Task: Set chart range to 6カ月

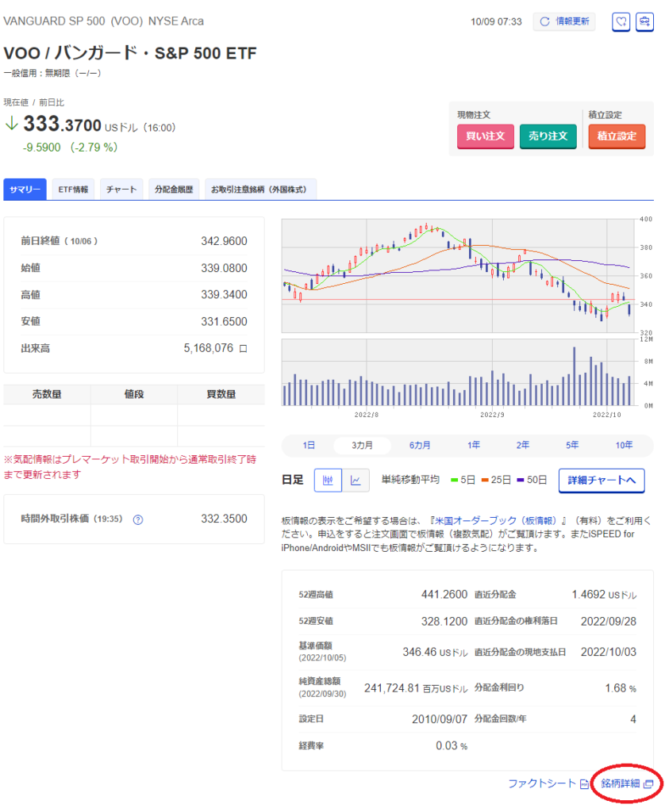Action: [420, 445]
